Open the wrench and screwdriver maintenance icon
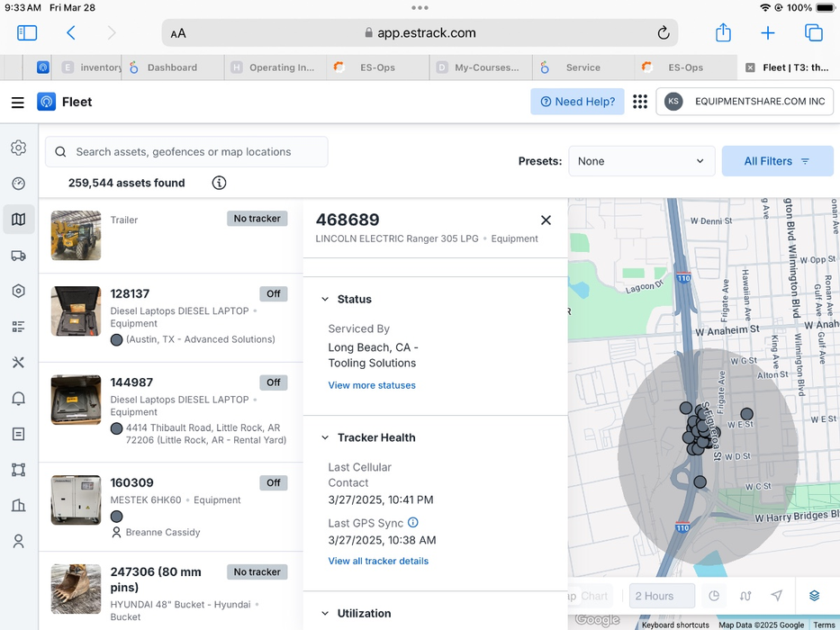The height and width of the screenshot is (630, 840). pos(18,363)
